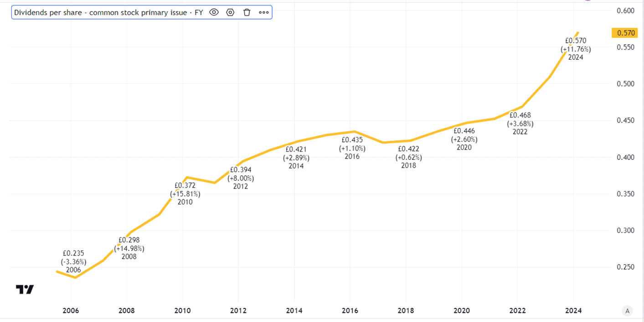
Task: Select the £0.298 2008 data label
Action: (x=129, y=248)
